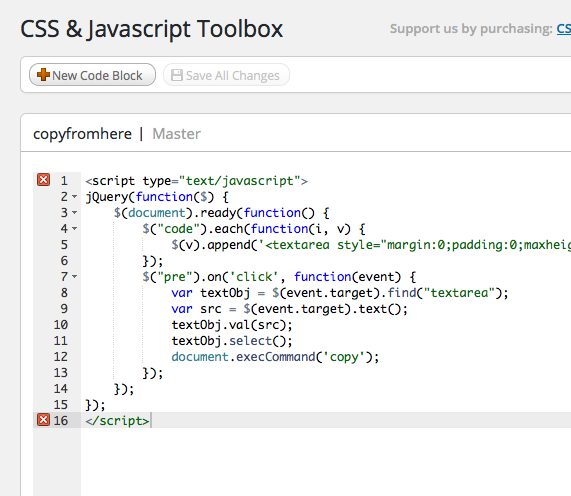
Task: Click the 'var src' line in the editor
Action: 289,309
